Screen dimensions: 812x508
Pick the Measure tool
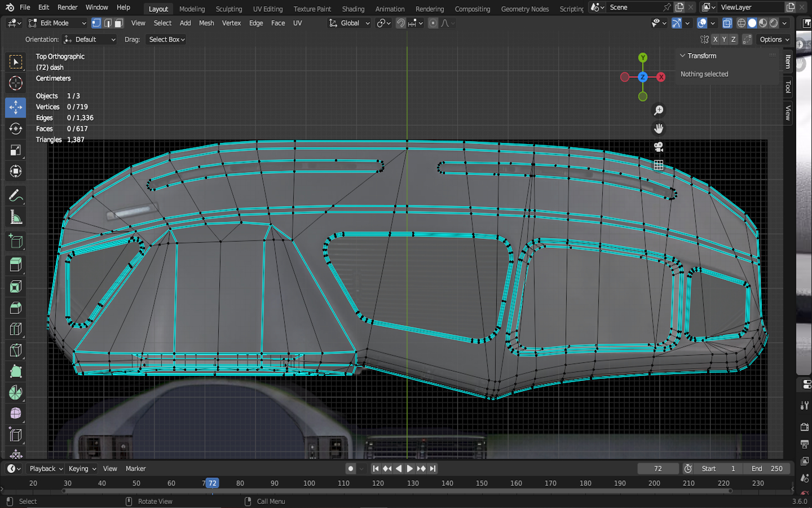point(16,218)
